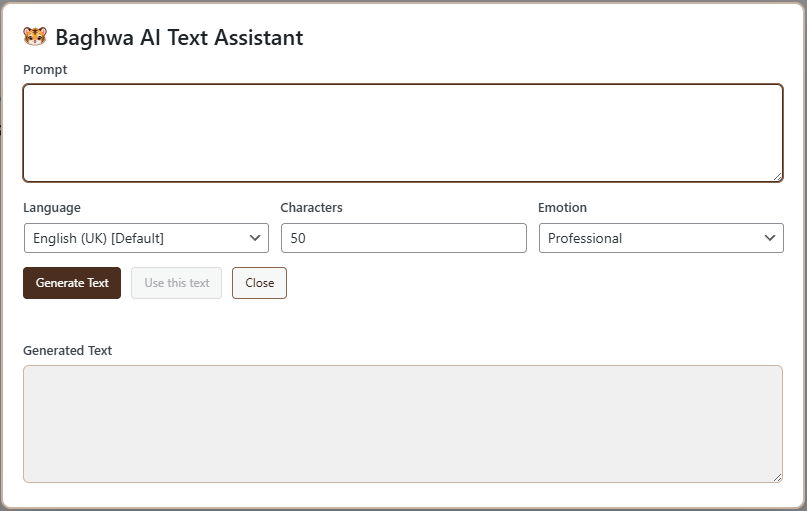This screenshot has height=511, width=807.
Task: Click the Emotion field label
Action: 563,207
